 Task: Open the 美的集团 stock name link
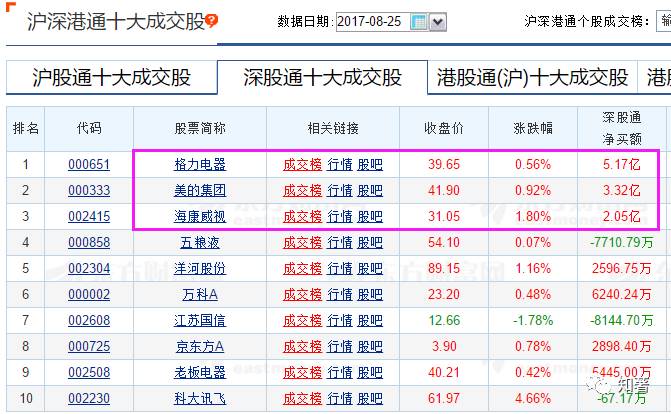(200, 191)
